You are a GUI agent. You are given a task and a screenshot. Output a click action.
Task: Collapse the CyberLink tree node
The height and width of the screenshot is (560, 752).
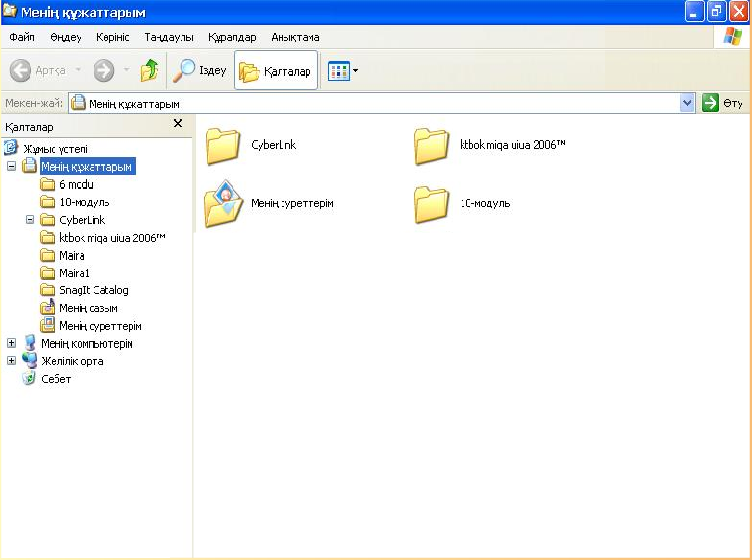click(x=30, y=220)
